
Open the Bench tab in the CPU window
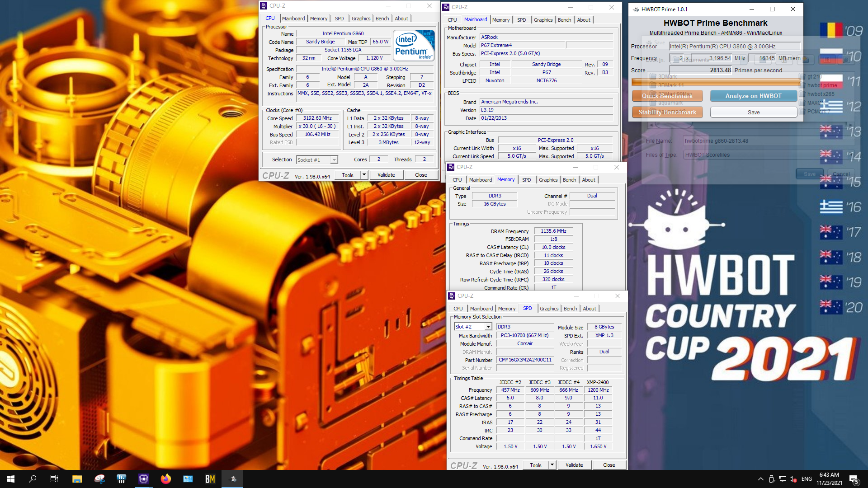tap(382, 19)
